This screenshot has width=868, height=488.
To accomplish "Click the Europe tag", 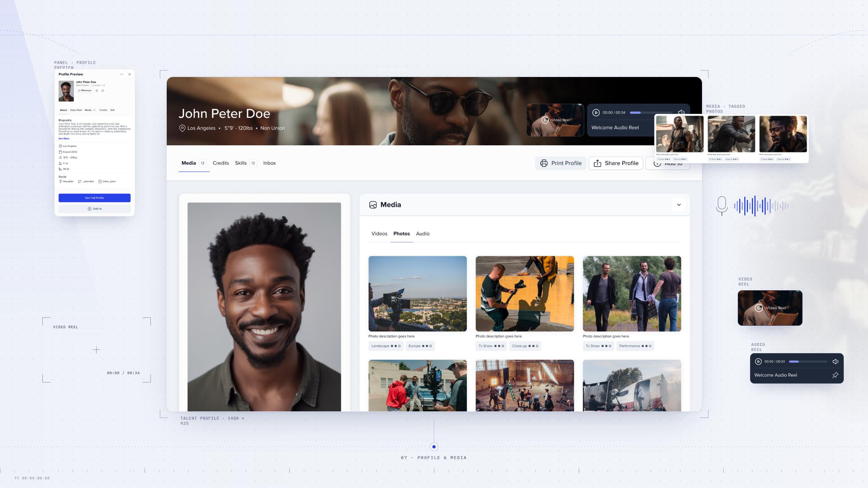I will click(420, 346).
